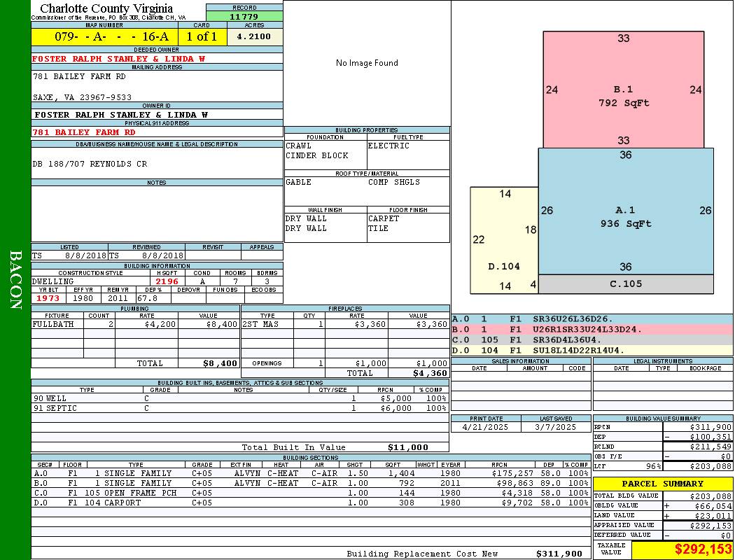Click floor finish CARPET
Image resolution: width=735 pixels, height=560 pixels.
pos(384,219)
